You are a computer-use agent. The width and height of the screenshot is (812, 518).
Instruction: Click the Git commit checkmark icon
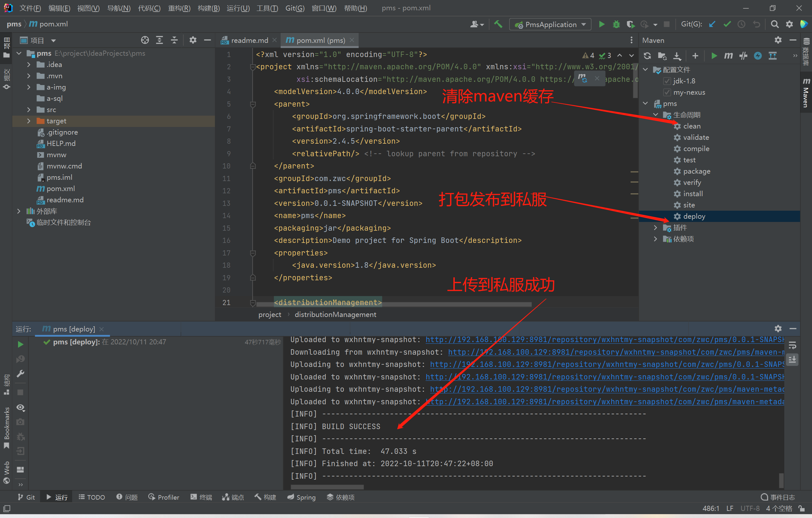click(727, 24)
